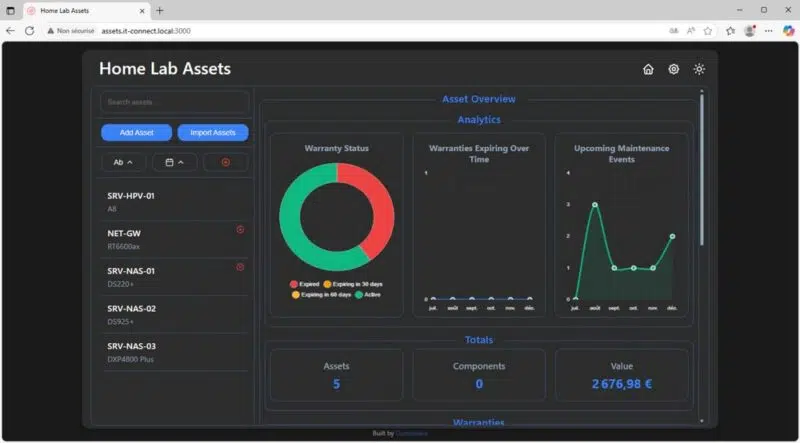Image resolution: width=800 pixels, height=443 pixels.
Task: Toggle light theme with the sun icon
Action: [699, 69]
